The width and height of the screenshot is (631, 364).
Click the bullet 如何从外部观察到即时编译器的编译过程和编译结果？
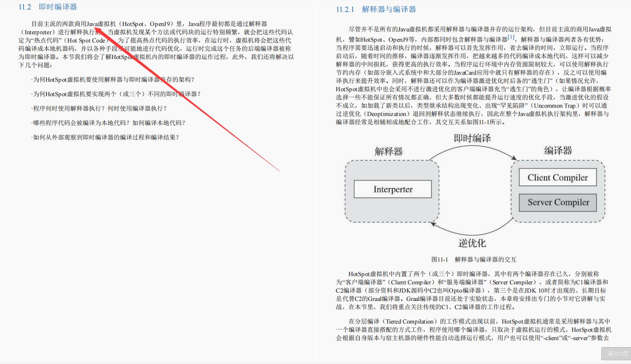click(x=105, y=137)
